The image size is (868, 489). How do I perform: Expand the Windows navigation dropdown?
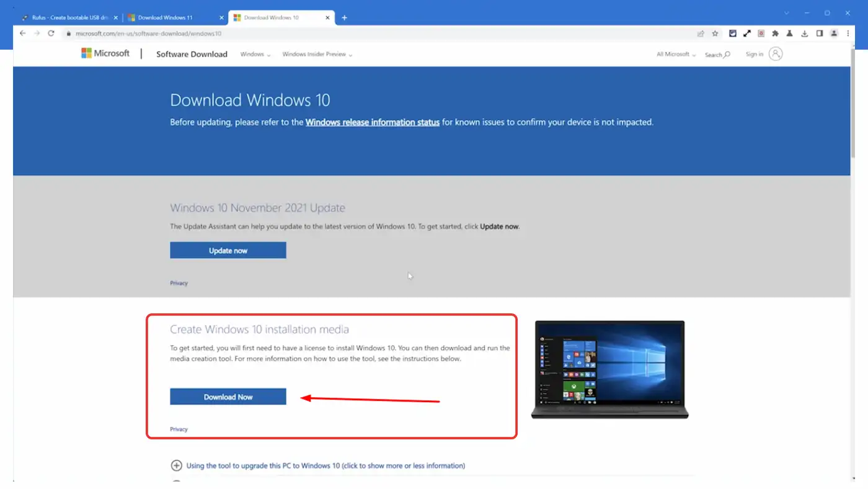(x=255, y=55)
